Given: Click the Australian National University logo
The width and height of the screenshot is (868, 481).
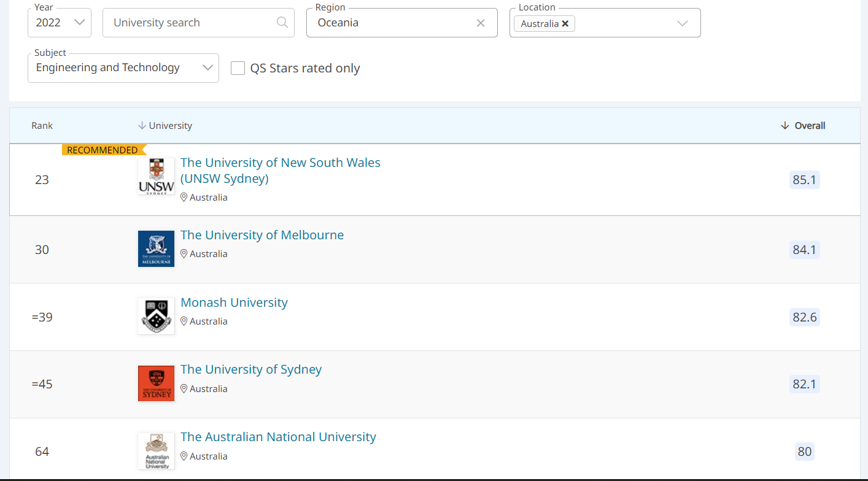Looking at the screenshot, I should point(156,451).
